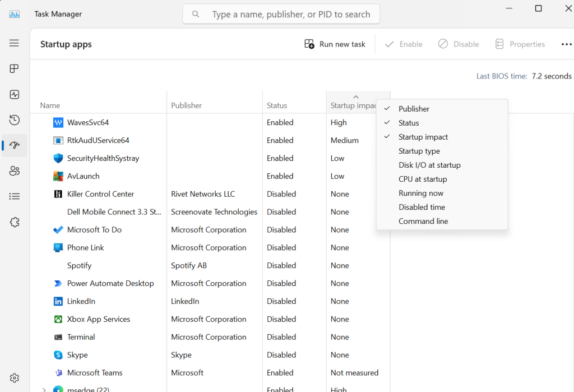Click the Disable button

pos(459,44)
